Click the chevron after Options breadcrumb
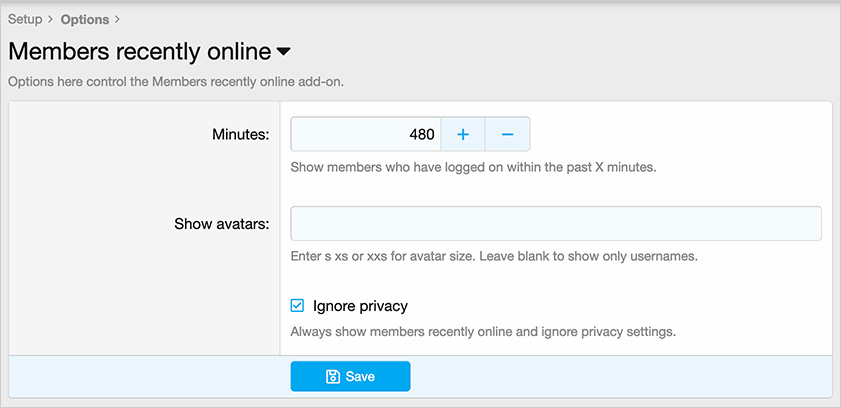 (x=117, y=19)
